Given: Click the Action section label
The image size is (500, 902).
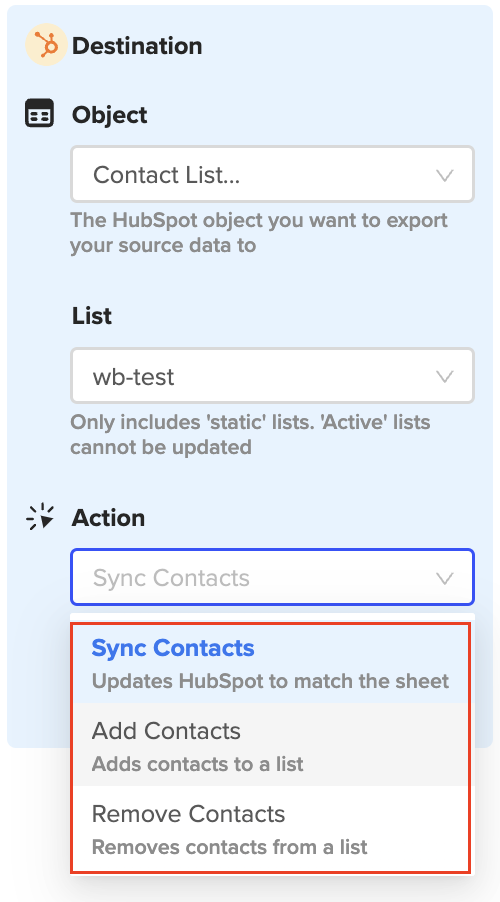Looking at the screenshot, I should click(108, 518).
